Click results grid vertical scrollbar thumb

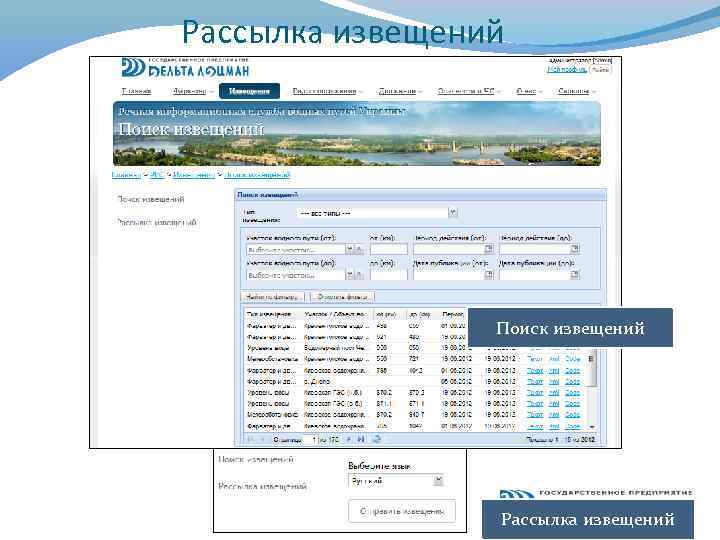[x=592, y=367]
